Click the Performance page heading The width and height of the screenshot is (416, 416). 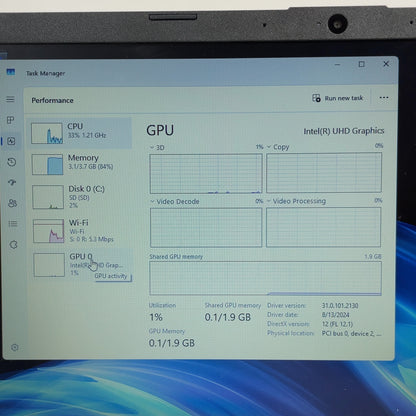coord(52,100)
